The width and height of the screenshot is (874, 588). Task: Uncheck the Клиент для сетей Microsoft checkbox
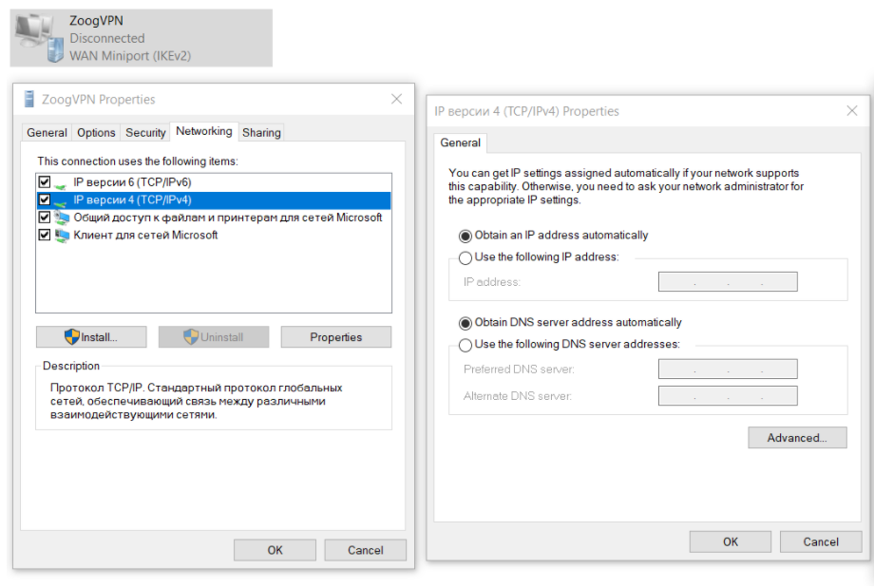click(x=44, y=236)
